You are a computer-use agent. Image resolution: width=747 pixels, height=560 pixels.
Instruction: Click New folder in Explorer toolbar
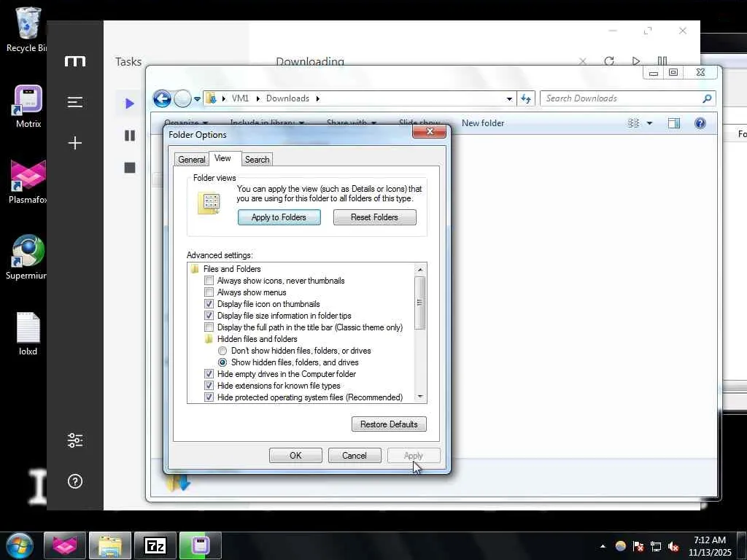tap(483, 123)
